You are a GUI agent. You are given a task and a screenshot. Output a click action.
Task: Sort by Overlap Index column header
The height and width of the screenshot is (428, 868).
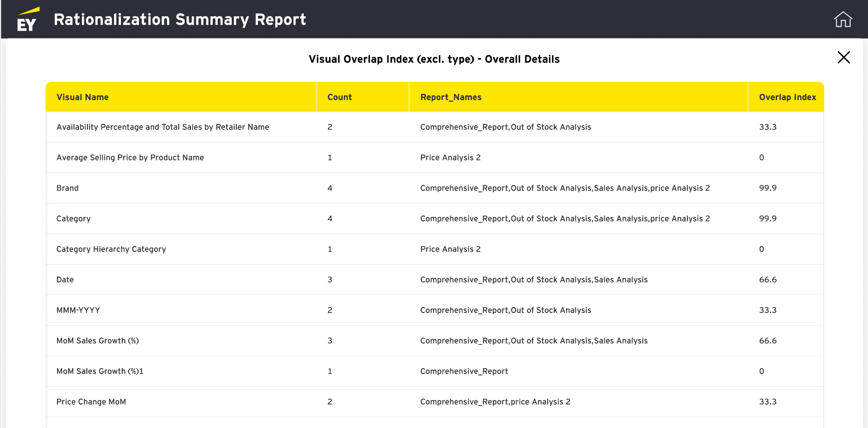point(787,97)
